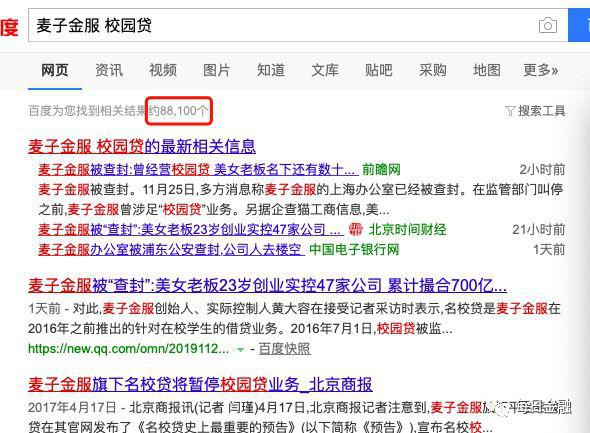The height and width of the screenshot is (433, 590).
Task: Click the 2小时前 timestamp
Action: [542, 170]
